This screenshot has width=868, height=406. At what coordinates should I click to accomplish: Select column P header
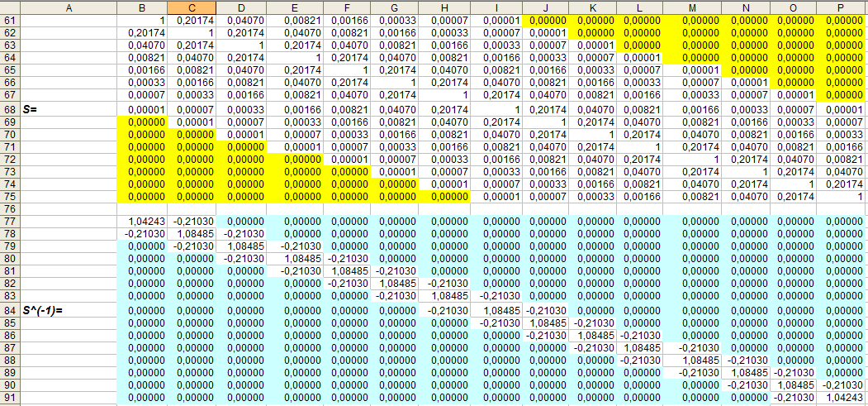click(842, 7)
